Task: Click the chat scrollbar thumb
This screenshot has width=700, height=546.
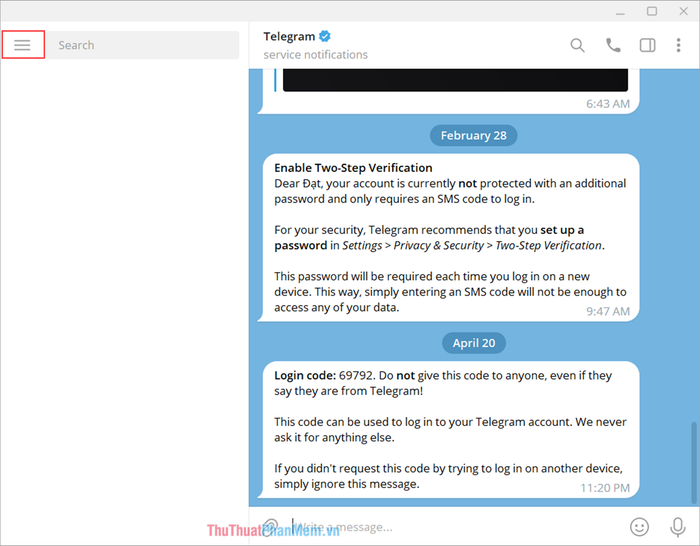Action: coord(694,462)
